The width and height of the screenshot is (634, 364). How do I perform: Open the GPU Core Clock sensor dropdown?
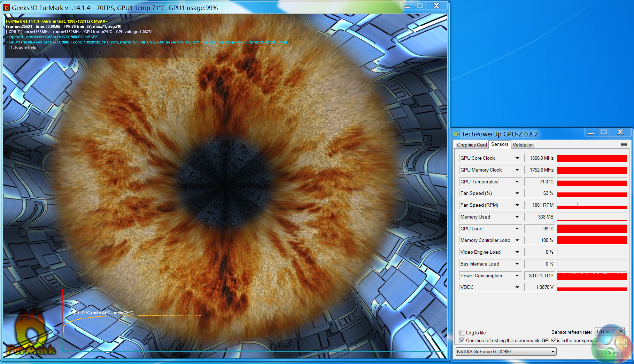click(x=517, y=158)
